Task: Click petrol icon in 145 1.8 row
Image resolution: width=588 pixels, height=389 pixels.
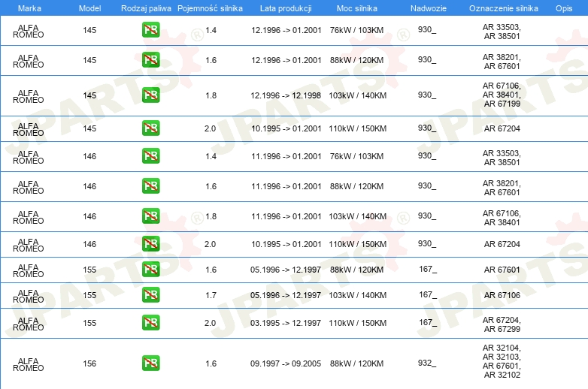Action: coord(150,95)
